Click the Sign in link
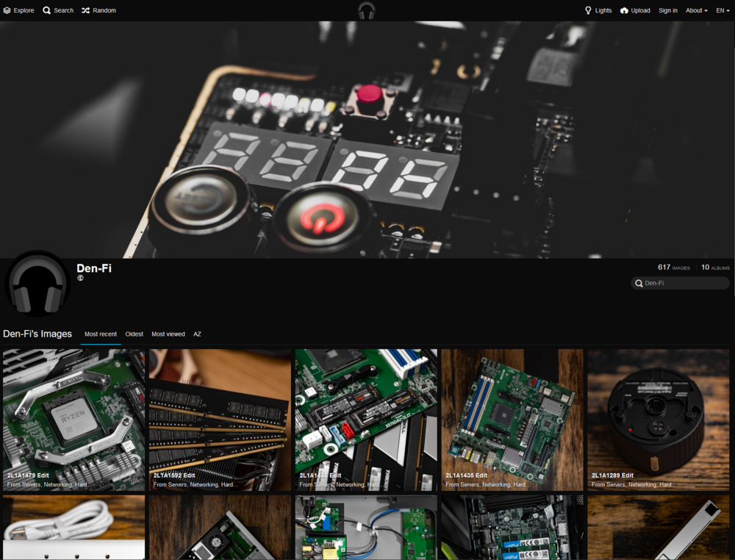The image size is (735, 560). [x=667, y=10]
